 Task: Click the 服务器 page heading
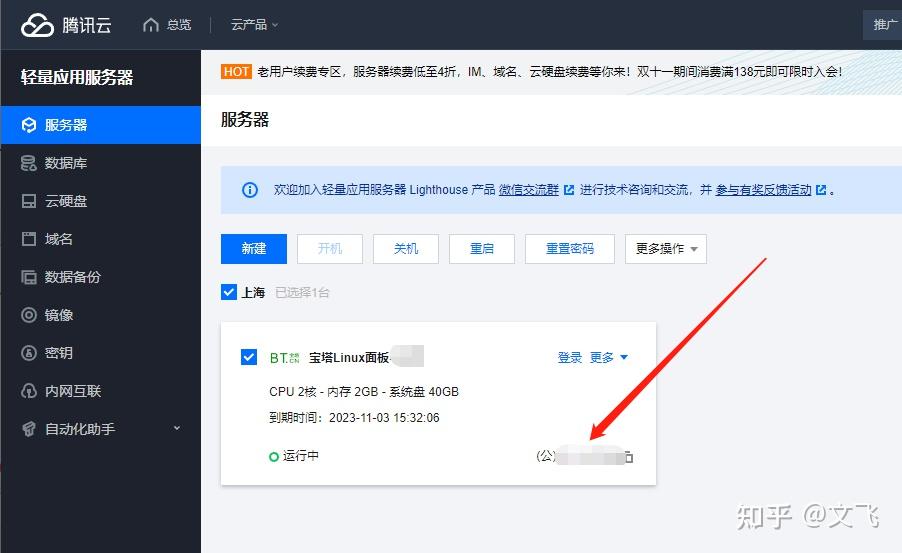[x=245, y=120]
